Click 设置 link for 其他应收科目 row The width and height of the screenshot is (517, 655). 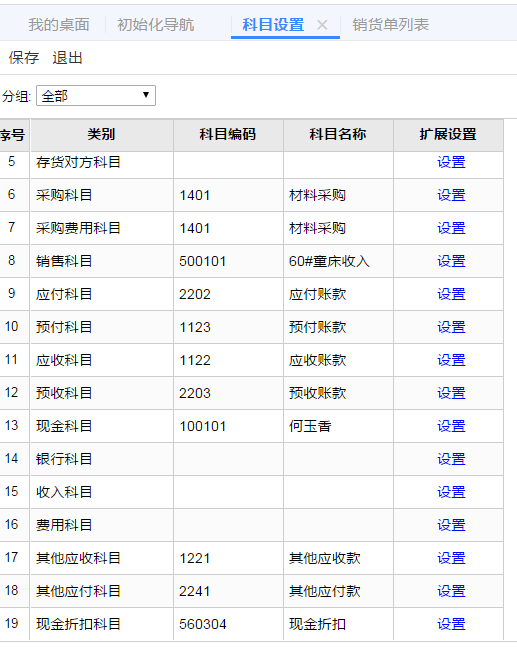(x=451, y=558)
